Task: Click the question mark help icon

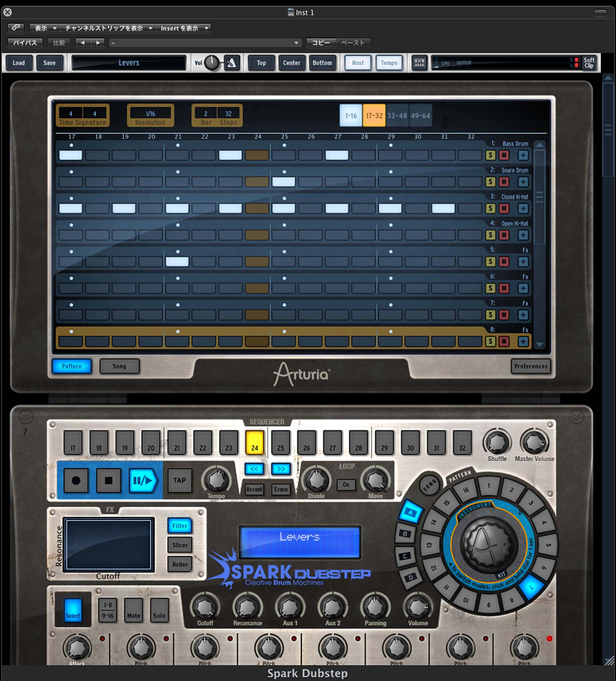Action: (x=25, y=432)
